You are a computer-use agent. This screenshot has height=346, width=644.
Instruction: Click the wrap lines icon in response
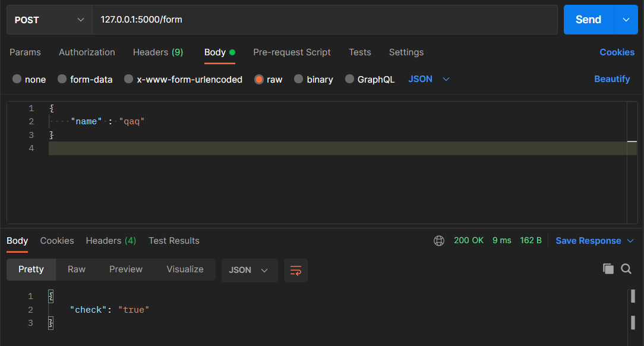point(295,270)
